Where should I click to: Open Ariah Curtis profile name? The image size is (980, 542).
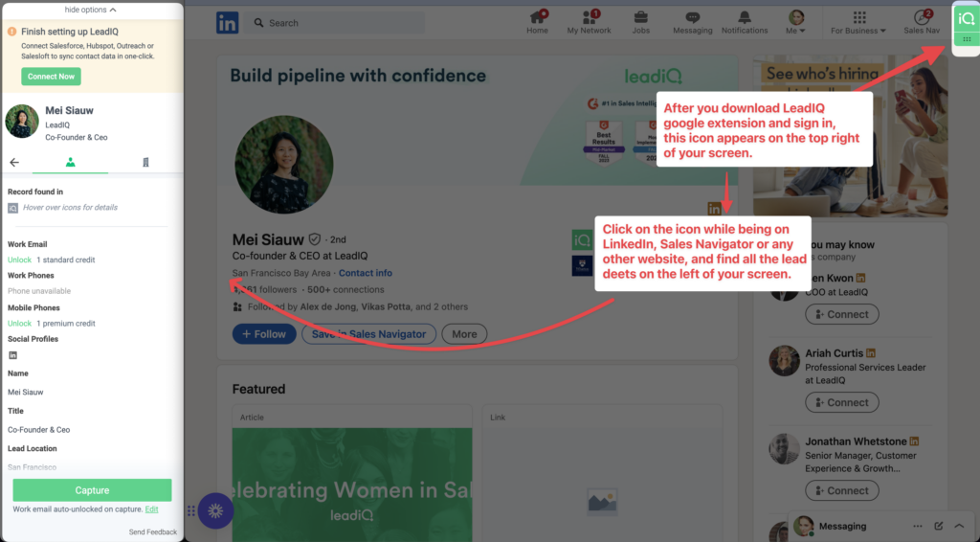click(834, 353)
